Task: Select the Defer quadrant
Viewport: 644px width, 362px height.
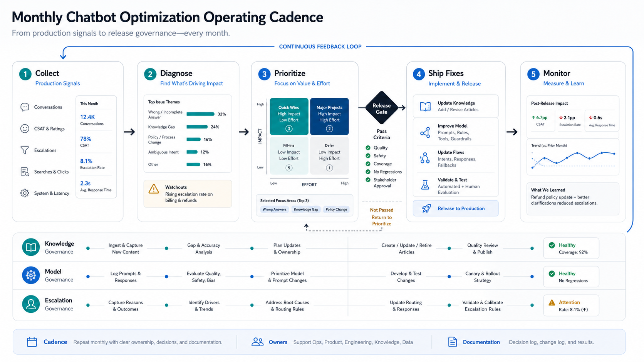Action: click(329, 156)
